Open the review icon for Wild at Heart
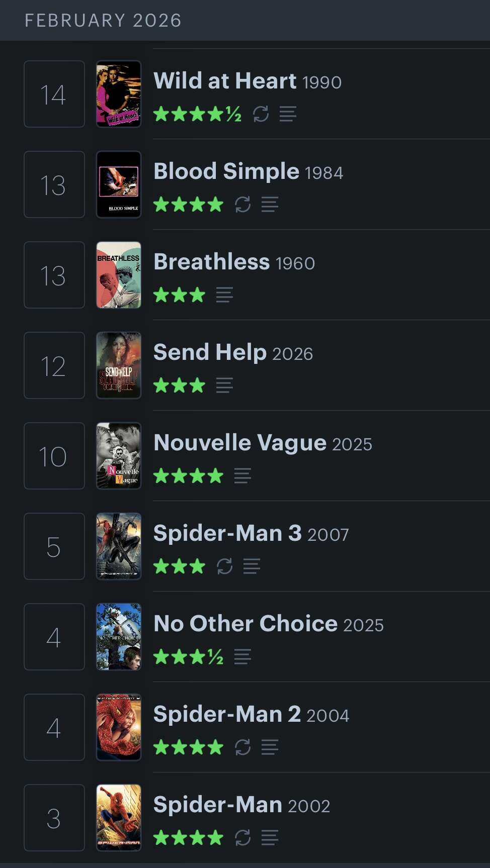The height and width of the screenshot is (868, 490). (x=288, y=114)
